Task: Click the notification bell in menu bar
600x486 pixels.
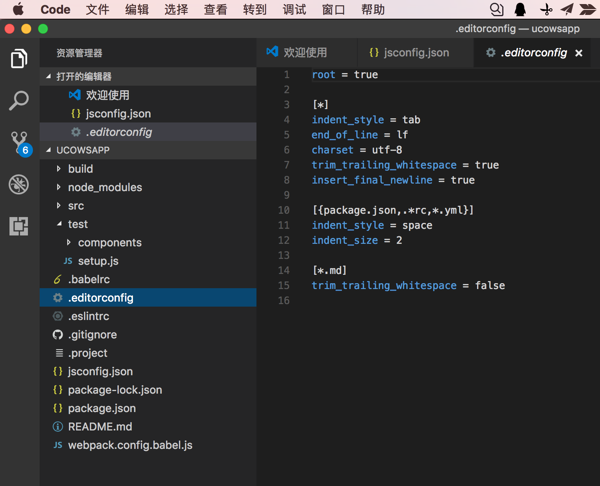Action: pyautogui.click(x=497, y=9)
